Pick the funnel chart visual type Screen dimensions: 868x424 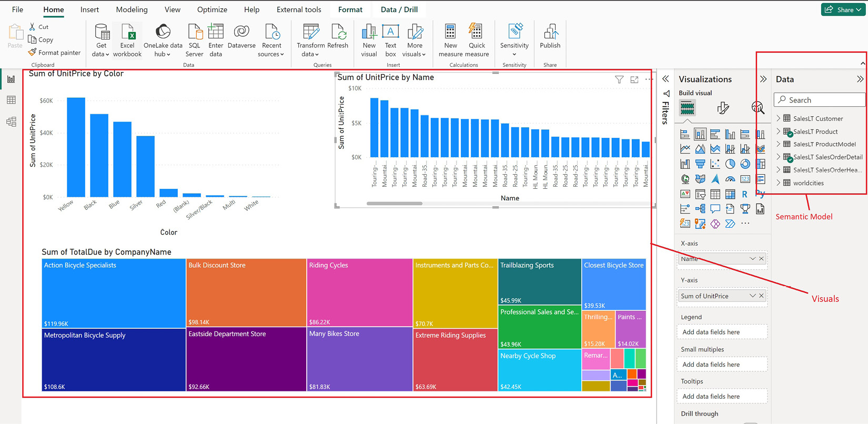[x=700, y=164]
